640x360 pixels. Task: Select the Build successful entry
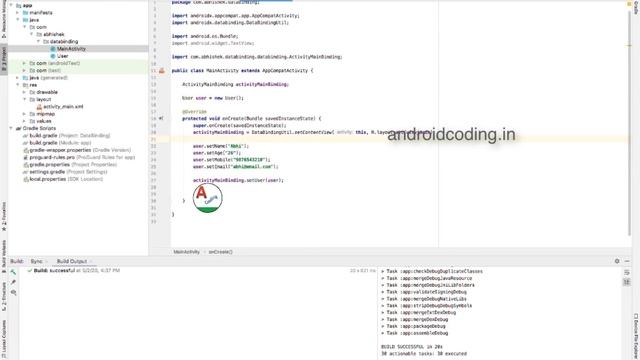tap(73, 271)
